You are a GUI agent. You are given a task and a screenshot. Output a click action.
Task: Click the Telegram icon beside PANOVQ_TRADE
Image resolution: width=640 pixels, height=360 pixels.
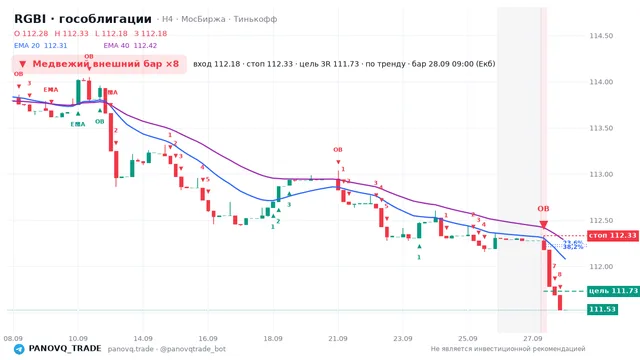point(19,349)
